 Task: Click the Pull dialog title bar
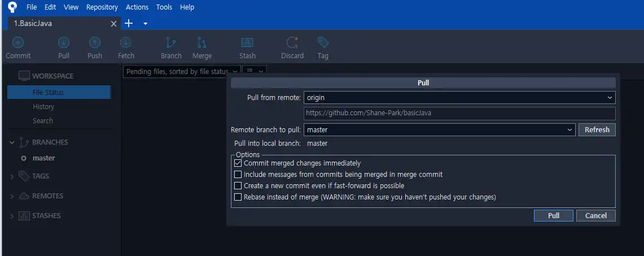point(423,83)
